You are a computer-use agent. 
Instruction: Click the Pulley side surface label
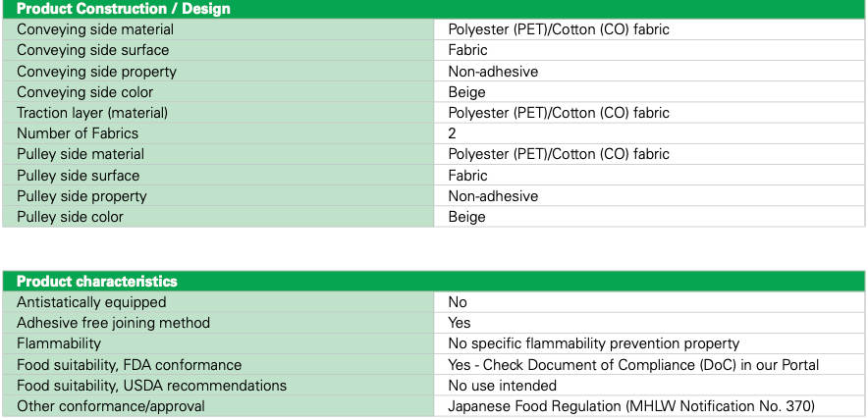[78, 176]
